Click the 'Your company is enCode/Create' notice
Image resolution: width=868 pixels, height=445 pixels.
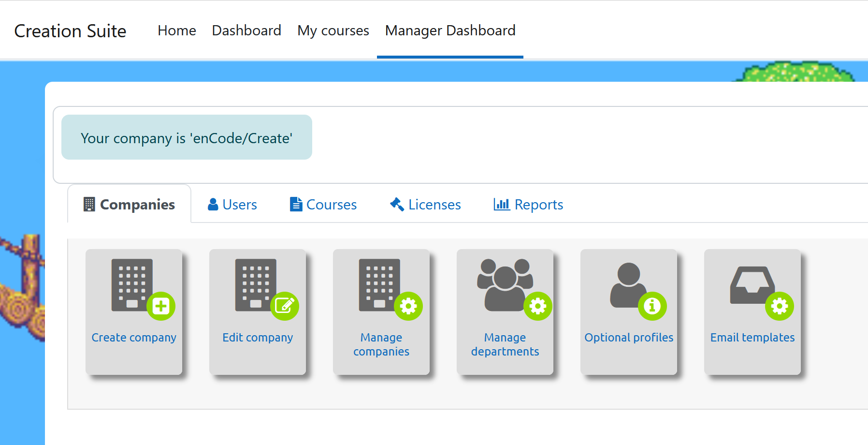[x=187, y=137]
